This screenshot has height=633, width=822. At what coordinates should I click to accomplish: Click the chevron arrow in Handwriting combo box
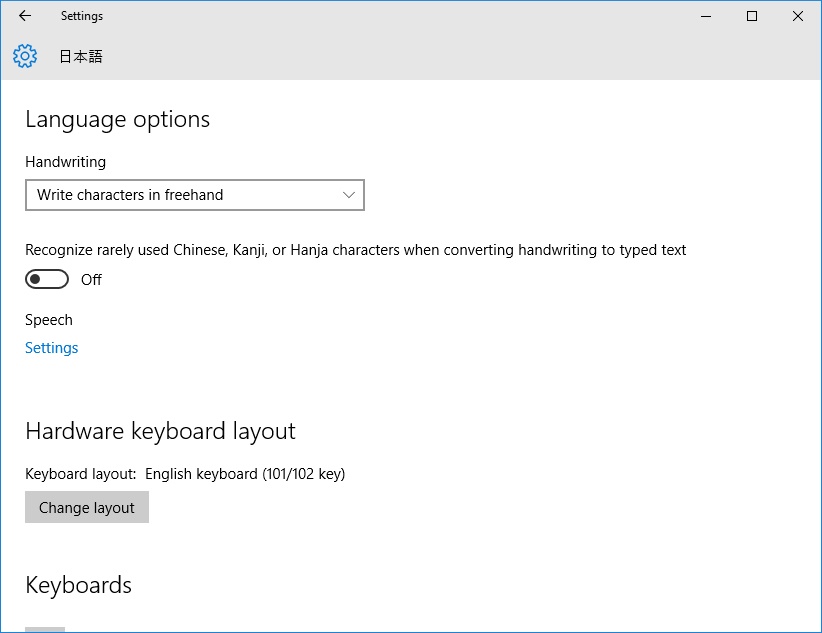pyautogui.click(x=349, y=195)
